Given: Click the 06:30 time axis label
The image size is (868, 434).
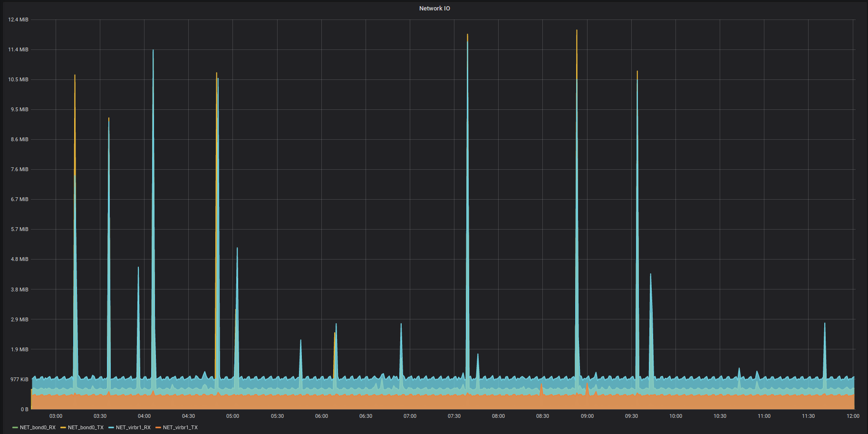Looking at the screenshot, I should pyautogui.click(x=366, y=416).
